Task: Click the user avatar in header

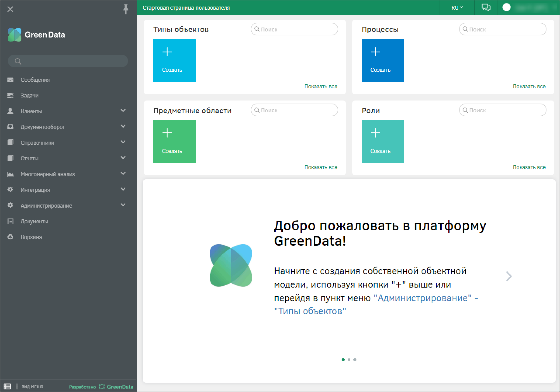Action: point(506,7)
